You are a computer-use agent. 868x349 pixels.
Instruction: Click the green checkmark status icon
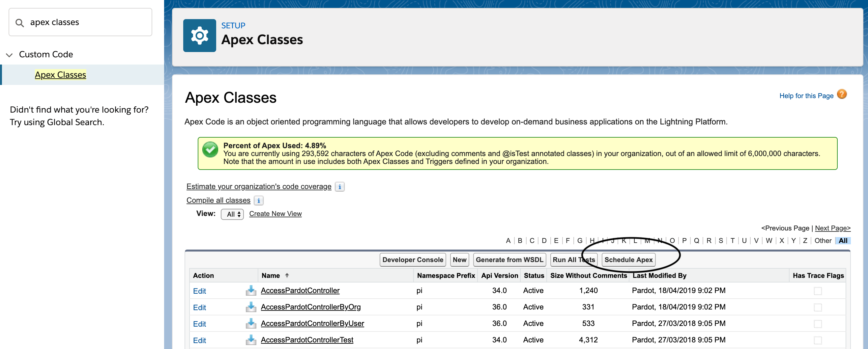coord(210,150)
